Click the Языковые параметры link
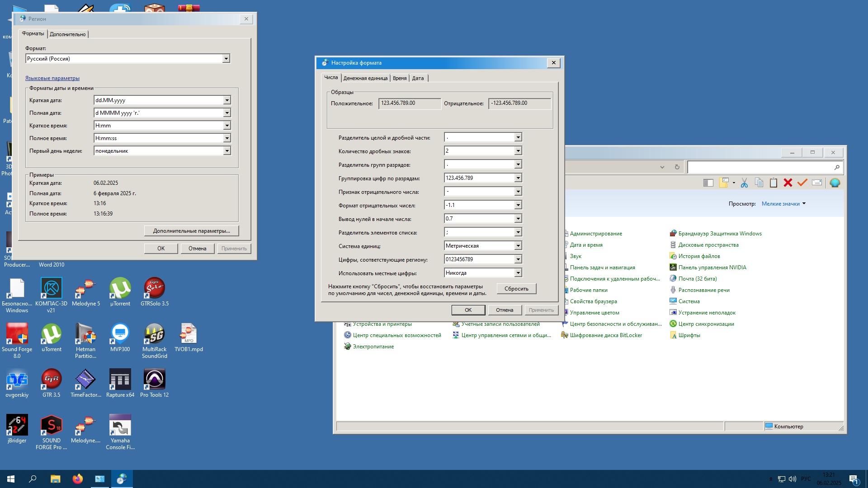The height and width of the screenshot is (488, 868). 52,78
